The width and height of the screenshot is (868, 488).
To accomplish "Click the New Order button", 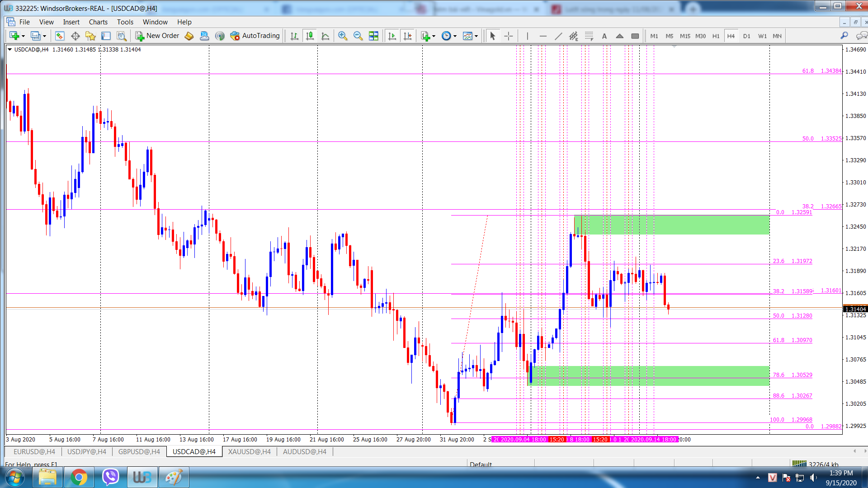I will [x=157, y=36].
